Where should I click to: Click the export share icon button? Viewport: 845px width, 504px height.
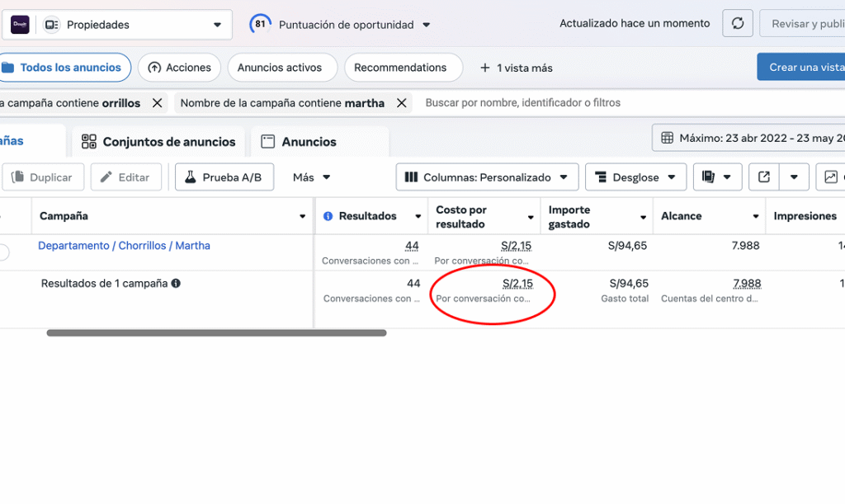763,177
